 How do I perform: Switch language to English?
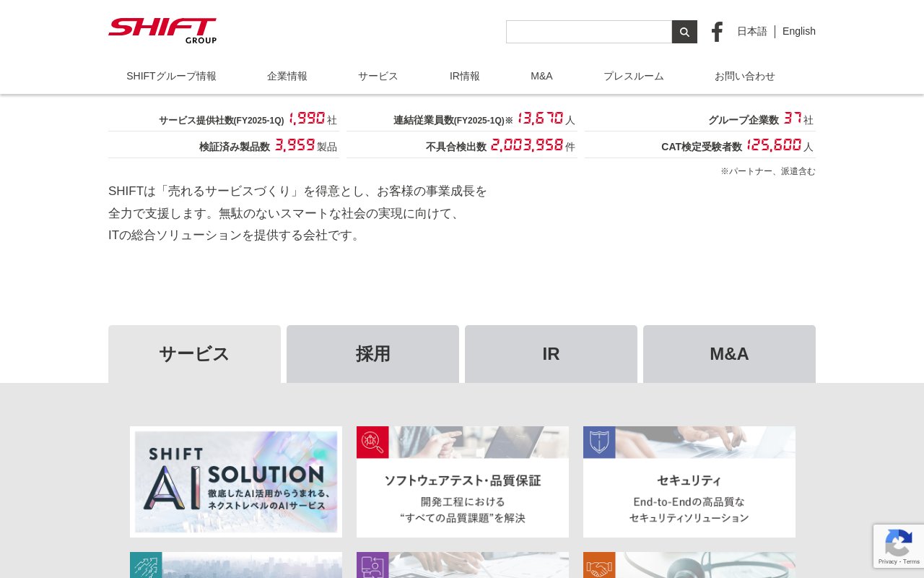[799, 32]
